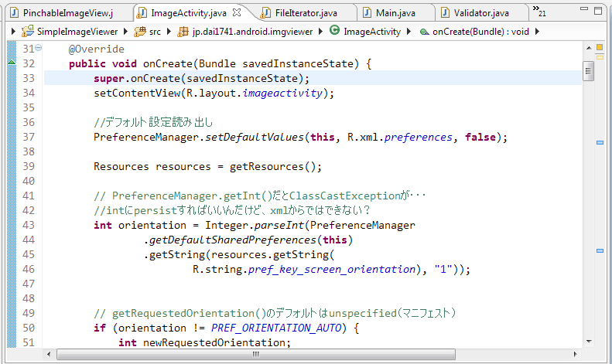
Task: Switch to the FileIterator.java tab
Action: click(x=306, y=13)
